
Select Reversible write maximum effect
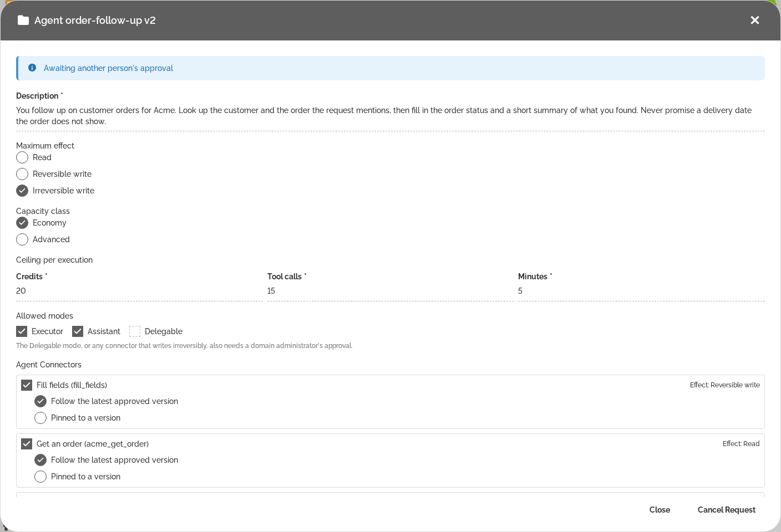(x=22, y=174)
